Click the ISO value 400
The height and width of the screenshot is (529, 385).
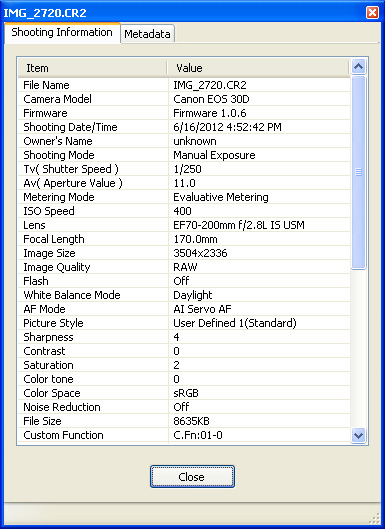point(183,211)
